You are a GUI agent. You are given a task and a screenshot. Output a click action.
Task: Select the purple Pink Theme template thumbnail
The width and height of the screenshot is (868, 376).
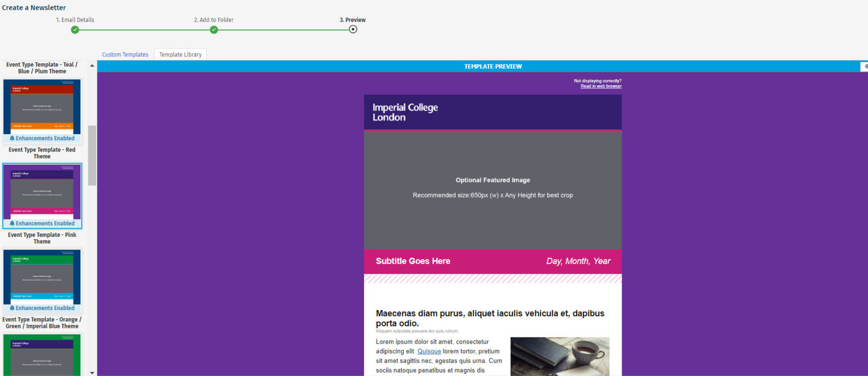[42, 192]
